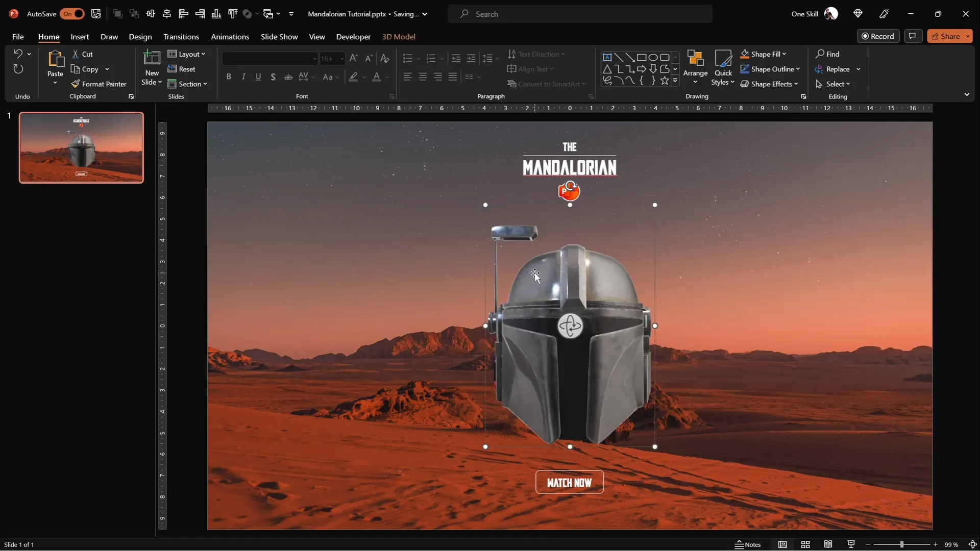The image size is (980, 551).
Task: Switch to Normal view icon
Action: coord(782,544)
